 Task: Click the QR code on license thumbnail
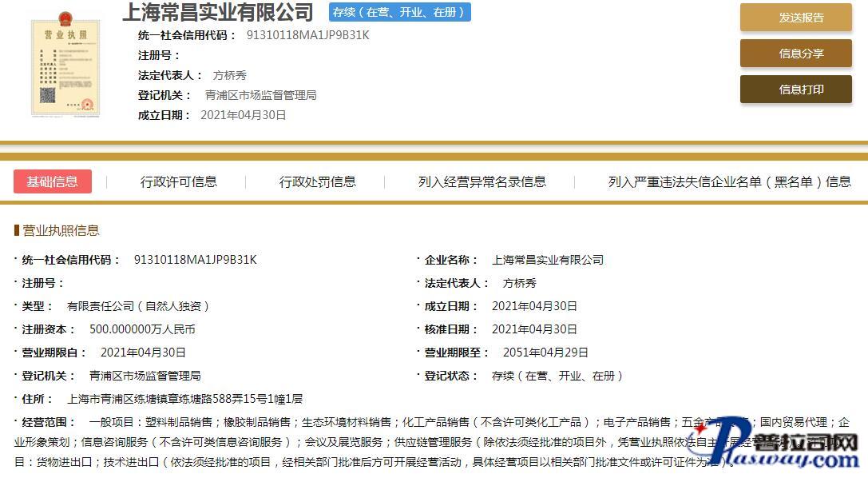click(48, 96)
